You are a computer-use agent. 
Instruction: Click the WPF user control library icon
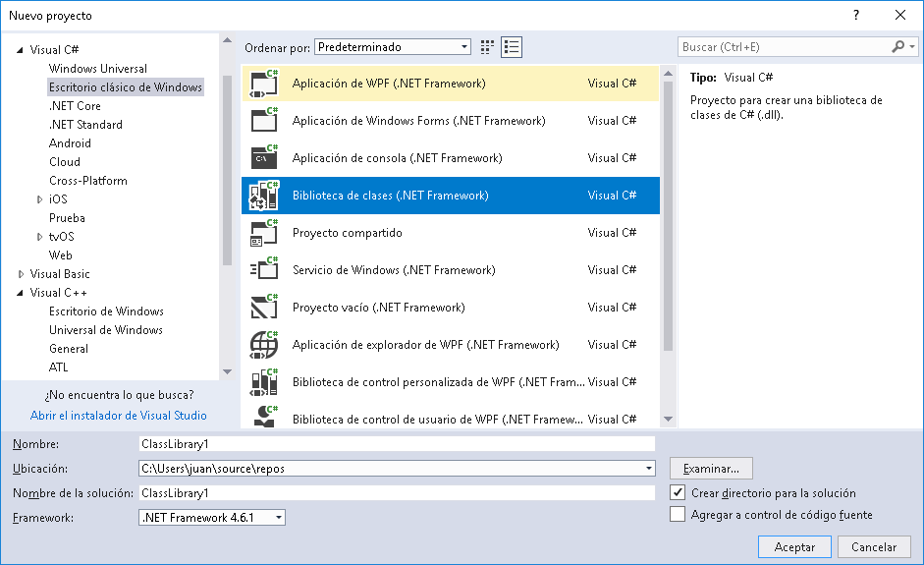(264, 417)
